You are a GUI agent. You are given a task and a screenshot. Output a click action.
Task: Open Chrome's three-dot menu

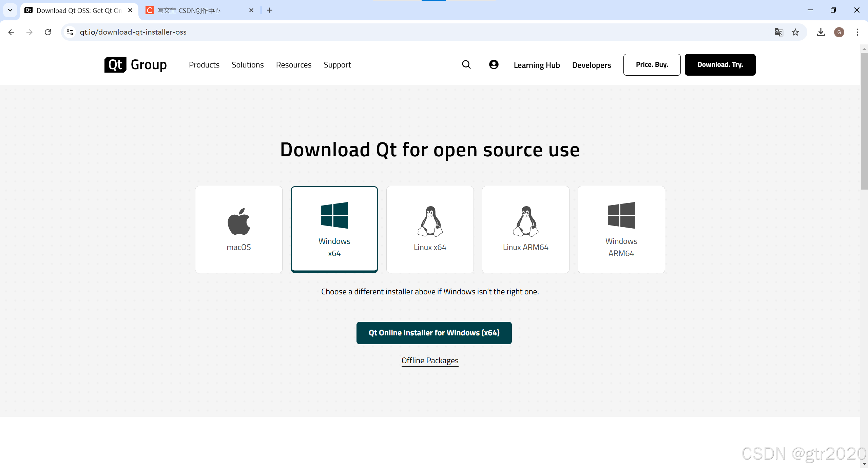click(x=857, y=32)
